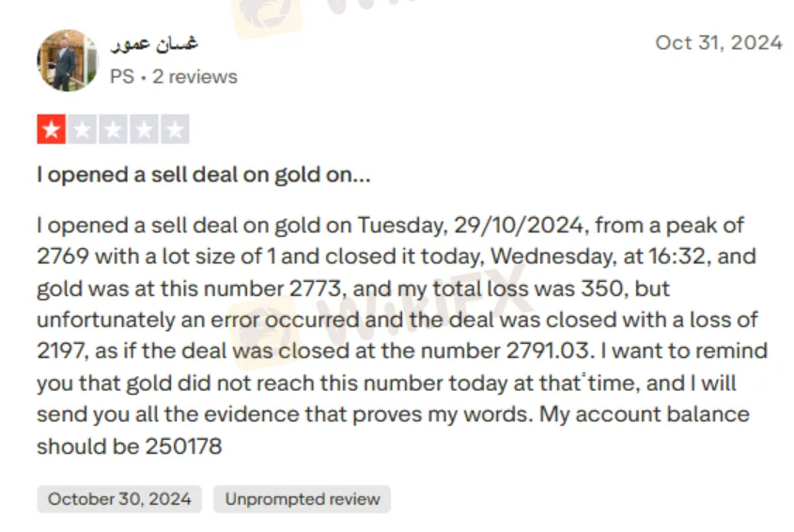Screen dimensions: 794x532
Task: Click the account balance figure 250178
Action: 183,446
